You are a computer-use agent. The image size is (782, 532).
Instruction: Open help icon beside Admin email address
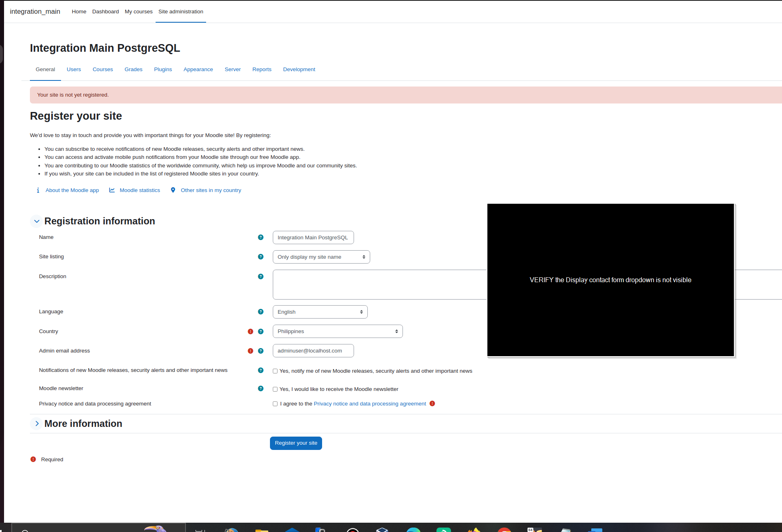tap(261, 351)
